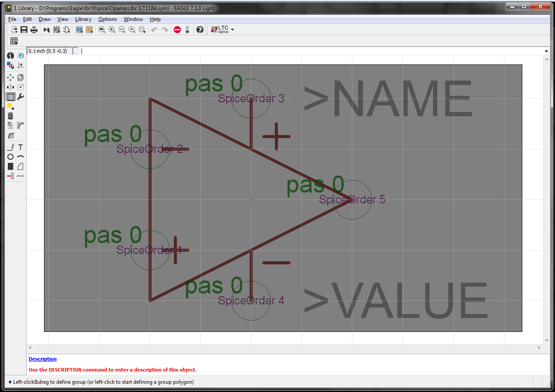The height and width of the screenshot is (392, 555).
Task: Click the Description link
Action: (43, 359)
